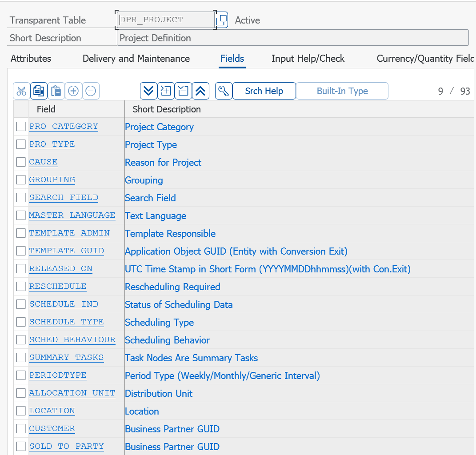This screenshot has width=476, height=455.
Task: Open Currency/Quantity Fields tab
Action: coord(425,58)
